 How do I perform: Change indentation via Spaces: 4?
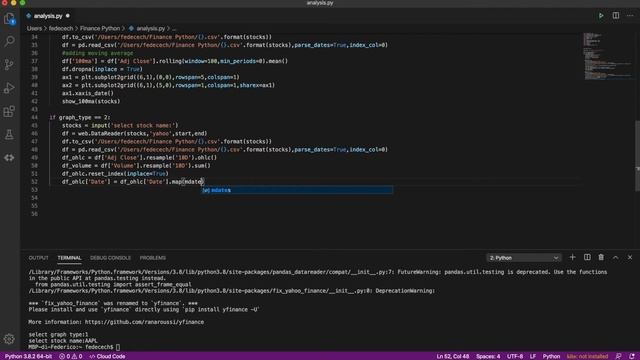(x=488, y=356)
